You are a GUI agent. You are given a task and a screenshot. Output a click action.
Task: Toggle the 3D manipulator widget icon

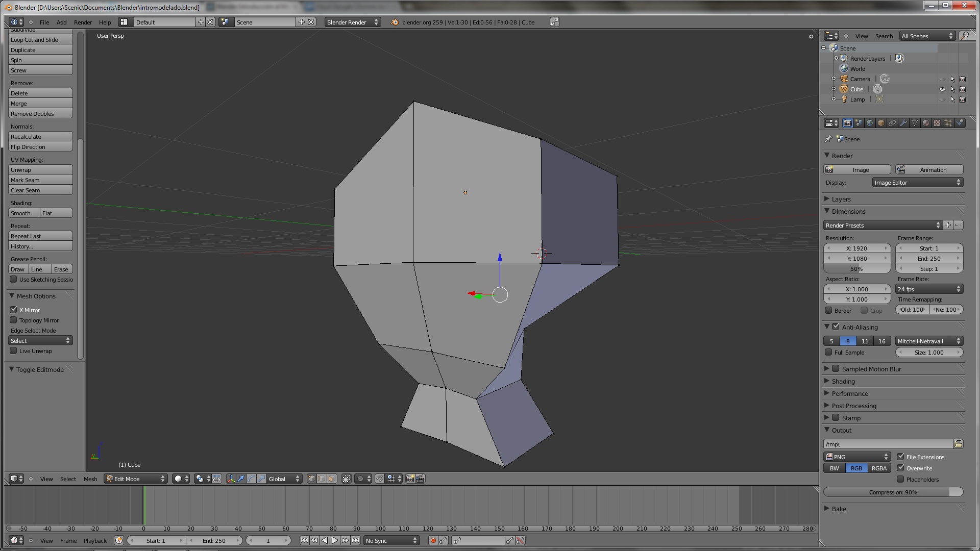231,479
